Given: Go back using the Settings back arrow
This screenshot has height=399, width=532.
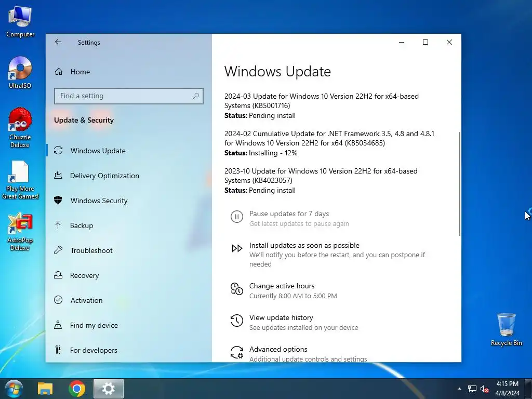Looking at the screenshot, I should click(x=58, y=42).
